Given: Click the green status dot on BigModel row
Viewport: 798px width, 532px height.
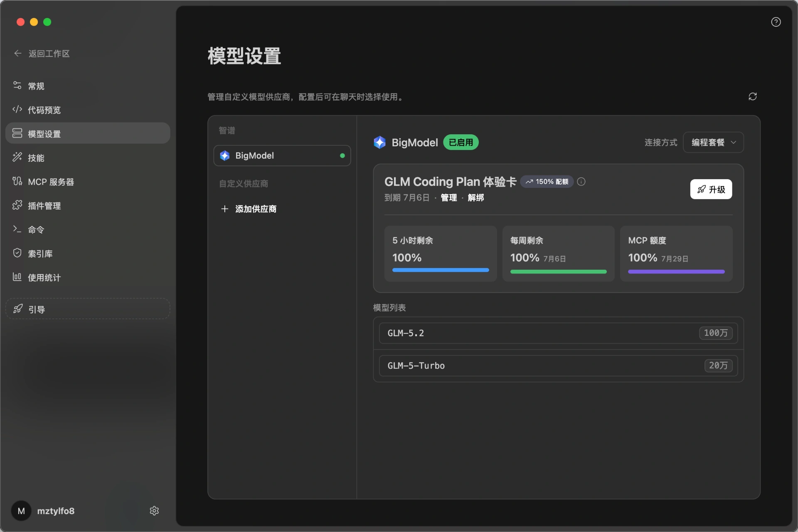Looking at the screenshot, I should 342,156.
